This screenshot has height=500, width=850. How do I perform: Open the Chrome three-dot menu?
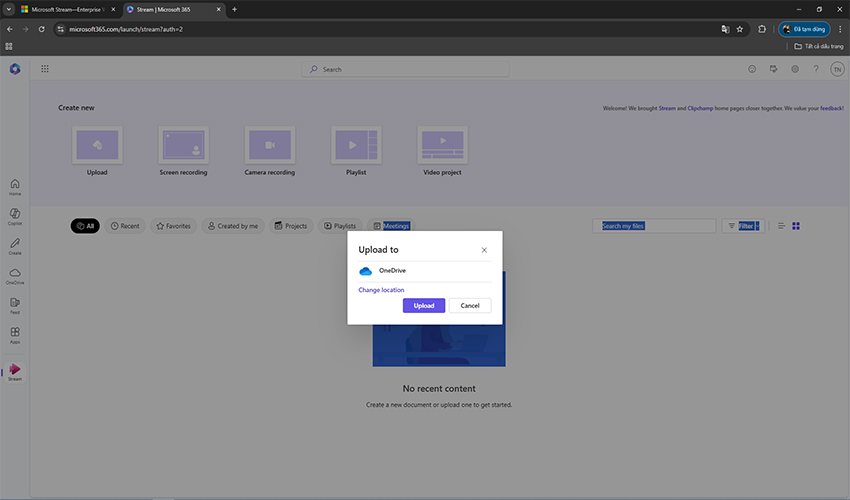click(x=840, y=29)
